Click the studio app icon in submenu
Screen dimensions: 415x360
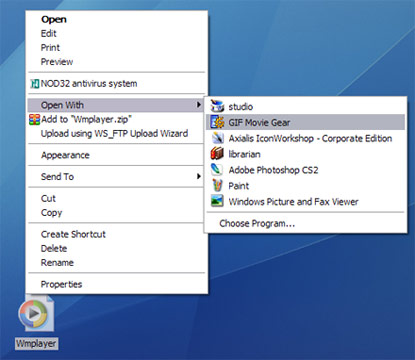click(x=217, y=106)
